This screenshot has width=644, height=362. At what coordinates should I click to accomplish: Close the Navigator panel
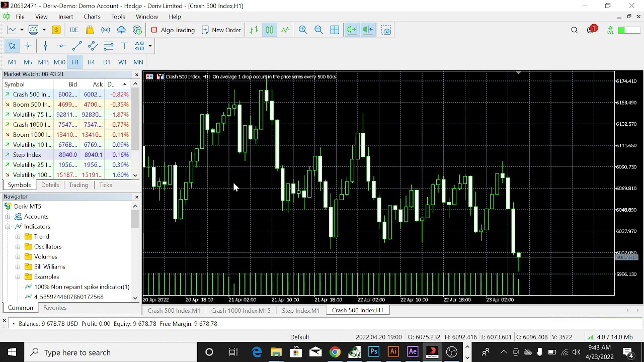click(x=137, y=197)
